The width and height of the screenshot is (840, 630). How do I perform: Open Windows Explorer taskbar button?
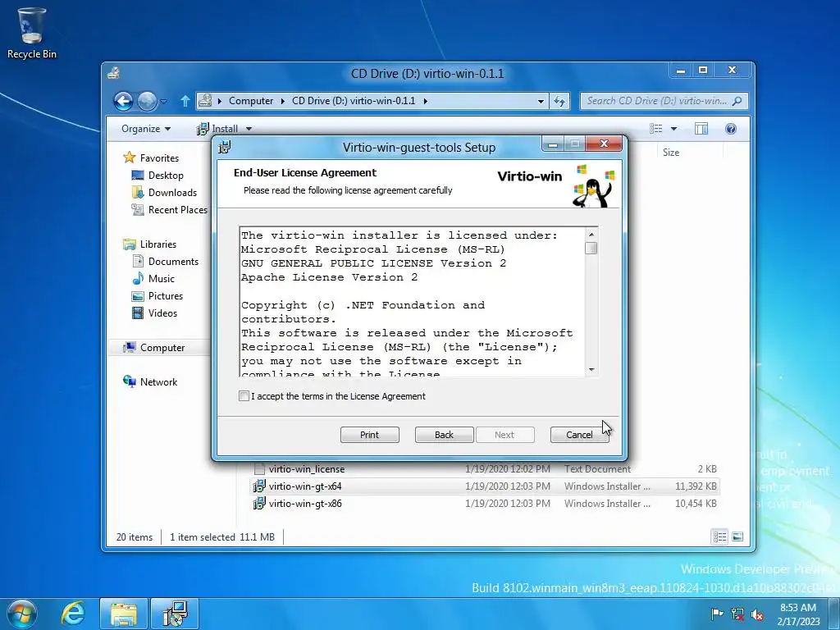point(124,614)
